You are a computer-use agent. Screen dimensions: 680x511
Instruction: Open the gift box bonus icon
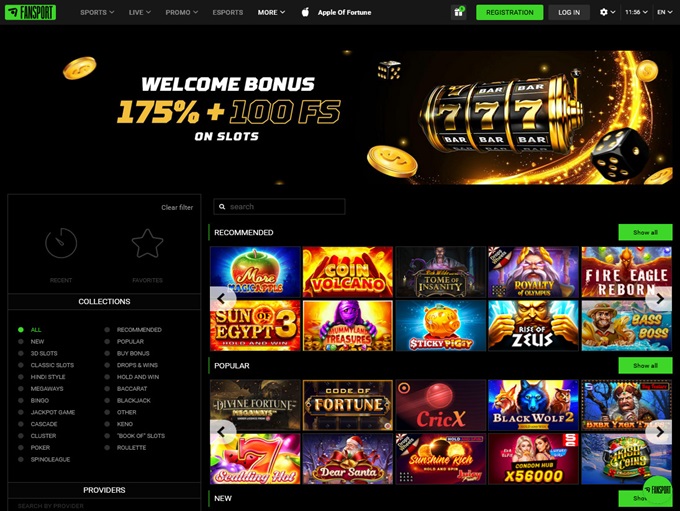click(x=458, y=12)
